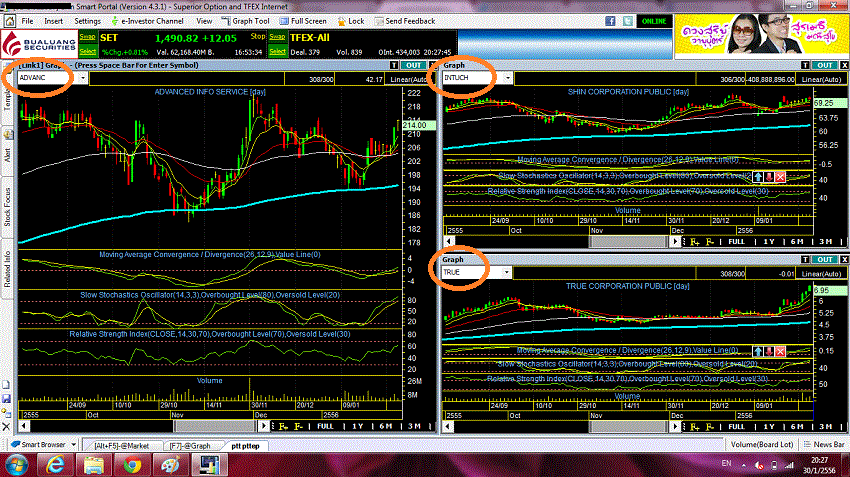850x477 pixels.
Task: Click left scroll arrow on ADVANC graph
Action: tap(24, 426)
